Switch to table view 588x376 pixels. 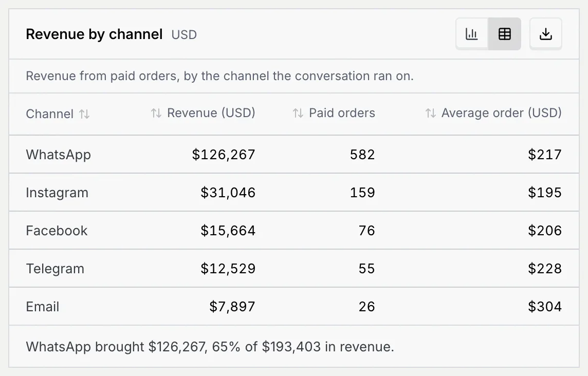[504, 34]
